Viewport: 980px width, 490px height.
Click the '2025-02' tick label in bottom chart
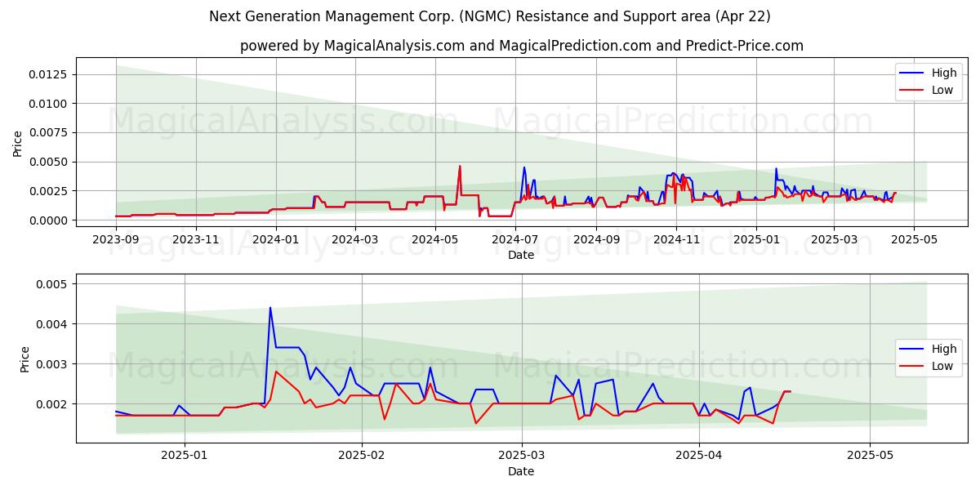pos(362,456)
